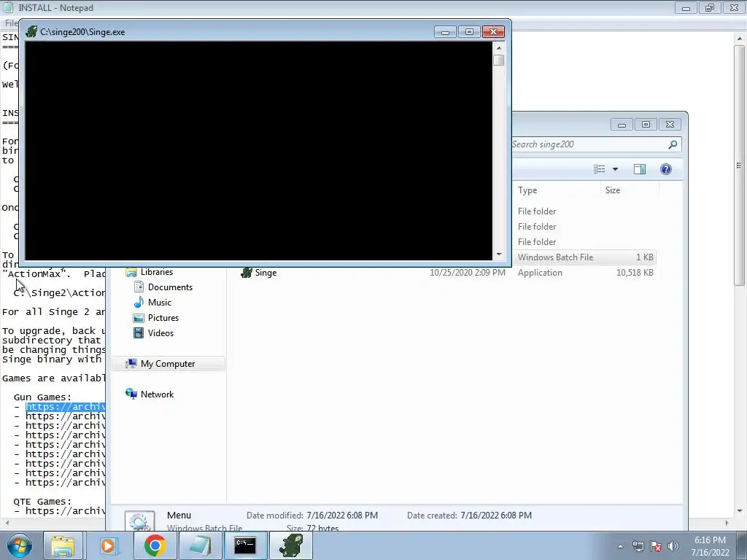
Task: Launch Windows Media Player from taskbar
Action: (x=108, y=545)
